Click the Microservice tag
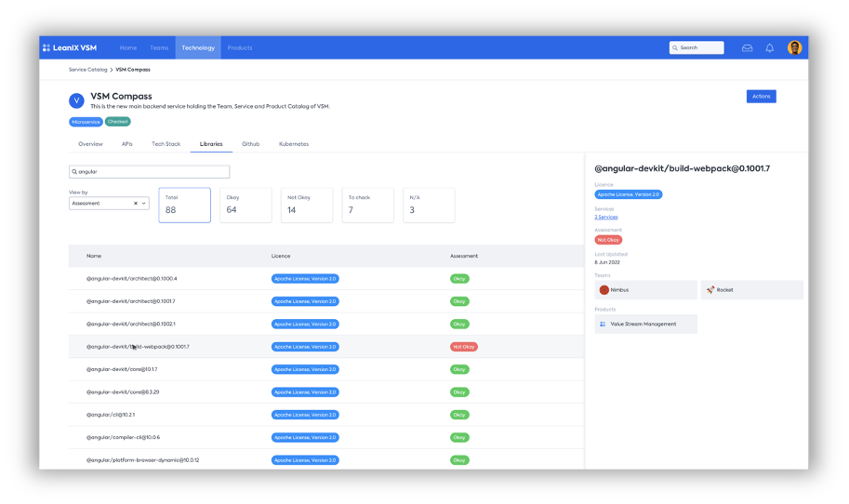 86,122
